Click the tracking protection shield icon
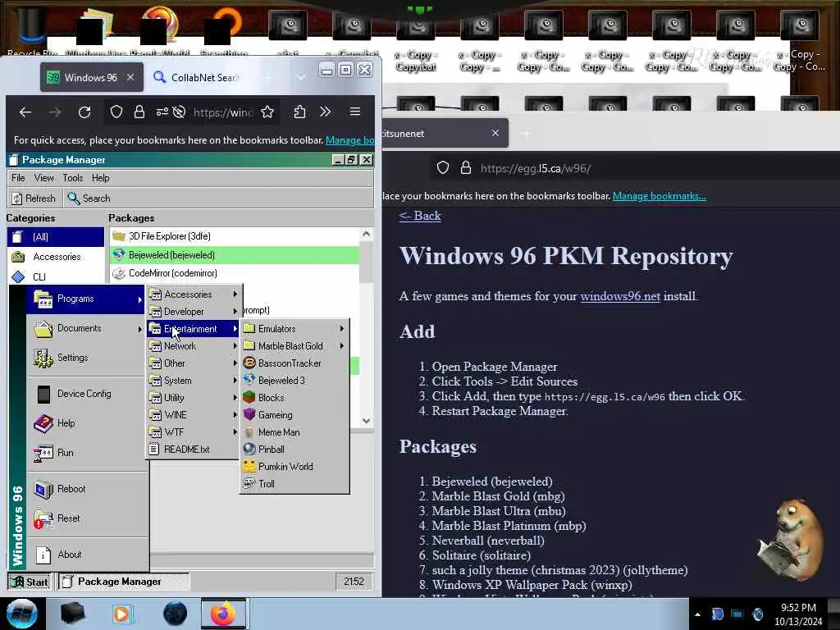 point(116,112)
